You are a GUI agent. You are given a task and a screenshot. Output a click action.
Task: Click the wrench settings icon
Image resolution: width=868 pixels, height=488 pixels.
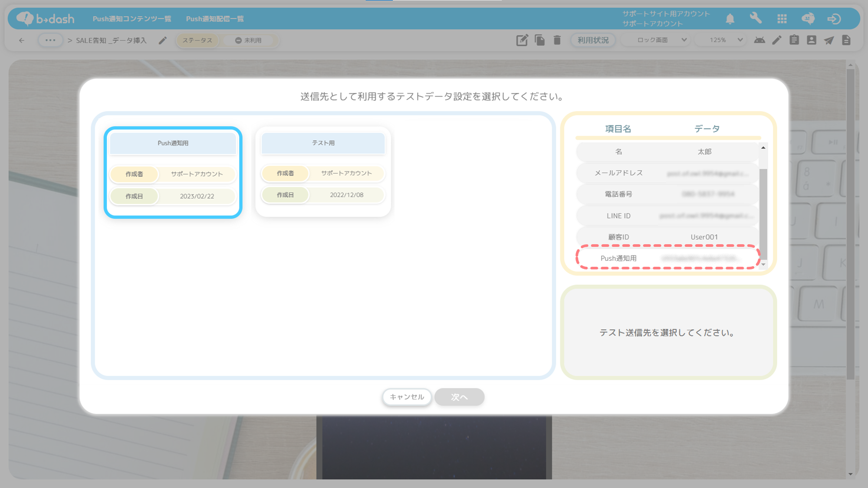(x=756, y=19)
